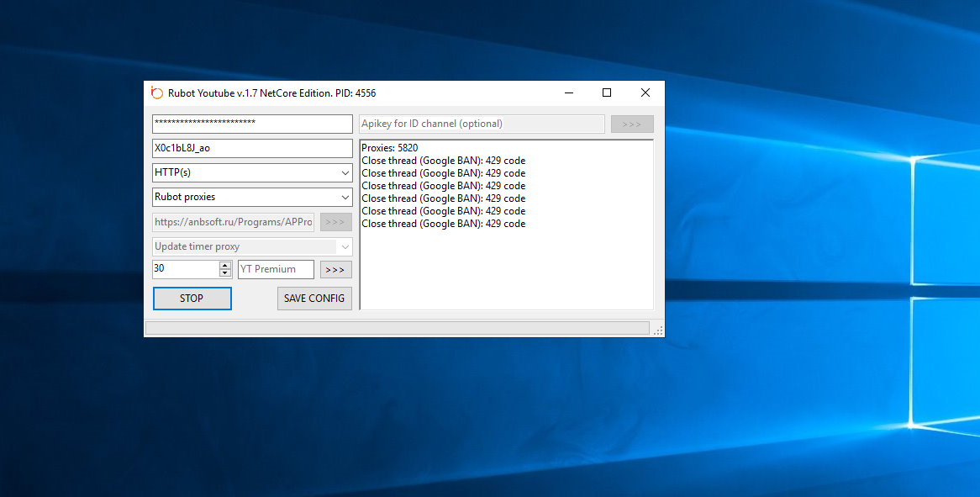Image resolution: width=980 pixels, height=497 pixels.
Task: Click the YT Premium text field
Action: 276,269
